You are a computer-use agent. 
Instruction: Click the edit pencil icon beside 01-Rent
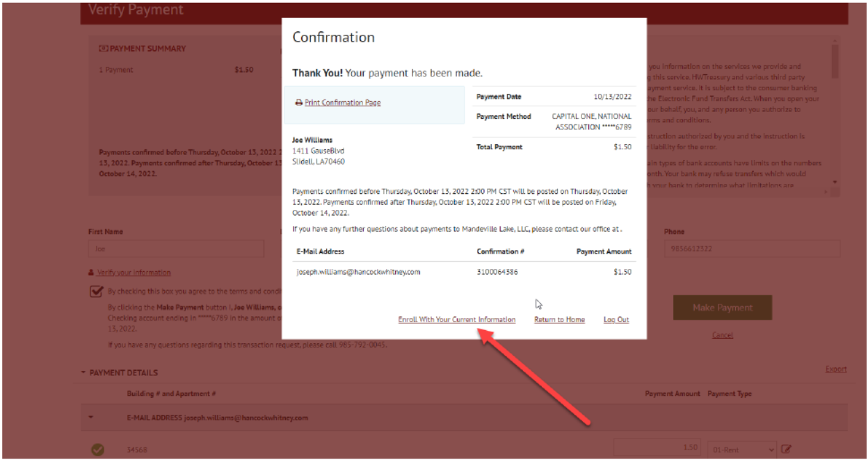coord(786,450)
